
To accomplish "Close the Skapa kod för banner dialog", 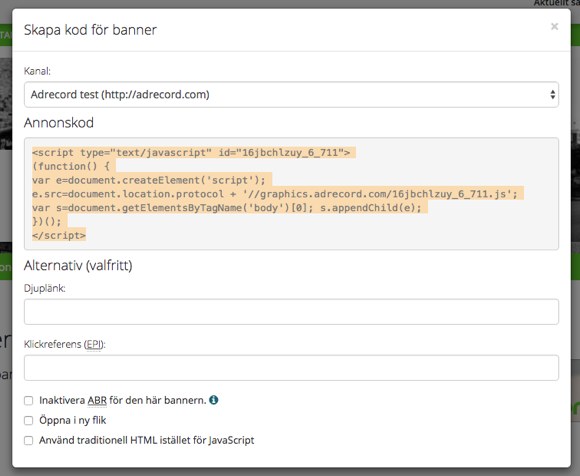I will [554, 26].
